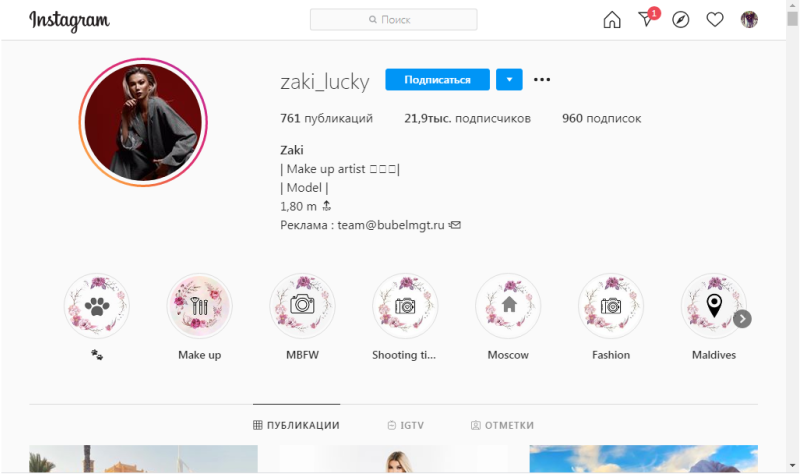The image size is (800, 474).
Task: Open the three-dot profile options menu
Action: click(542, 80)
